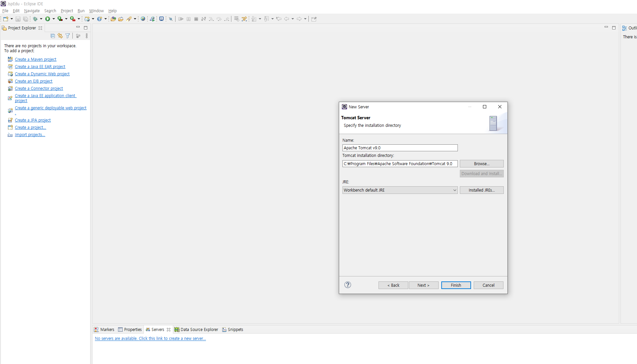Click the Step Over icon
This screenshot has width=637, height=364.
[219, 19]
